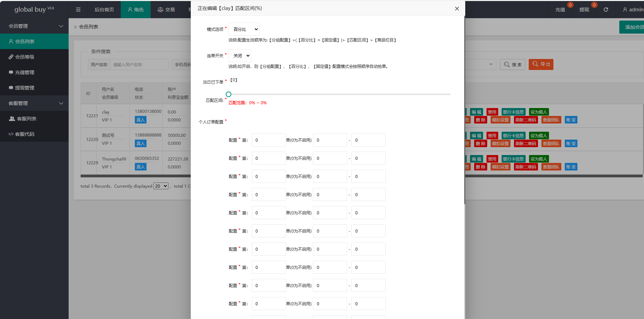This screenshot has height=319, width=644.
Task: Open 客服代码 in sidebar
Action: (34, 134)
